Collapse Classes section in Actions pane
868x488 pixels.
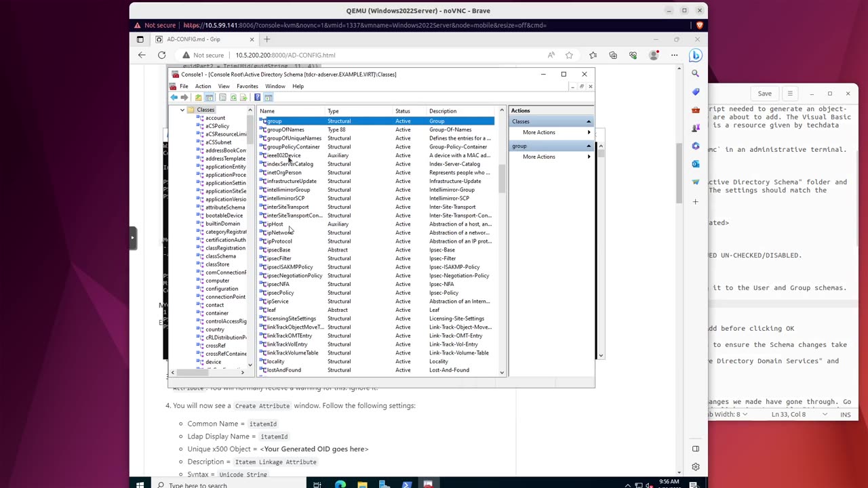tap(589, 121)
